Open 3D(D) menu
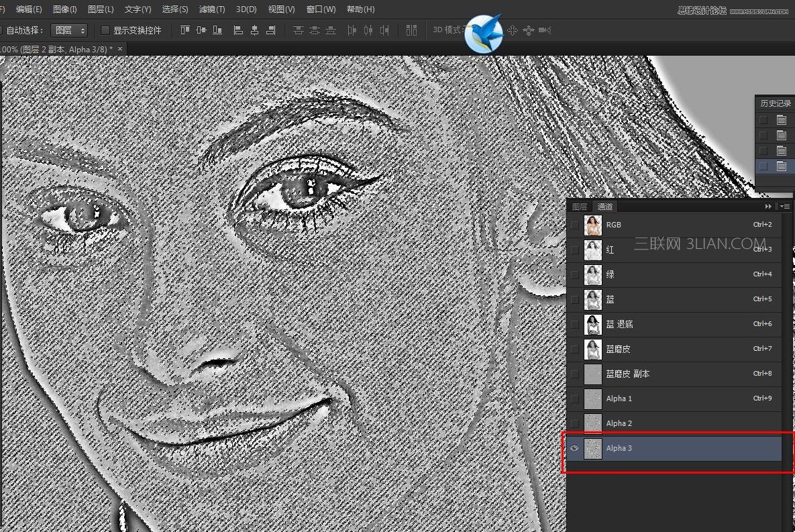The image size is (795, 532). point(246,9)
